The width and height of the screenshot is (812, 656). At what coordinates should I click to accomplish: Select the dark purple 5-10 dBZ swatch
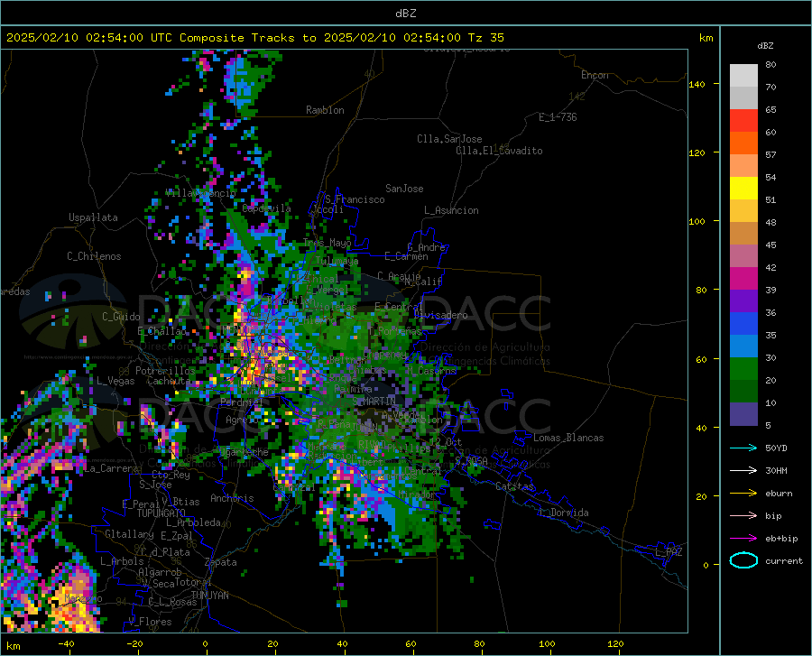tap(743, 414)
